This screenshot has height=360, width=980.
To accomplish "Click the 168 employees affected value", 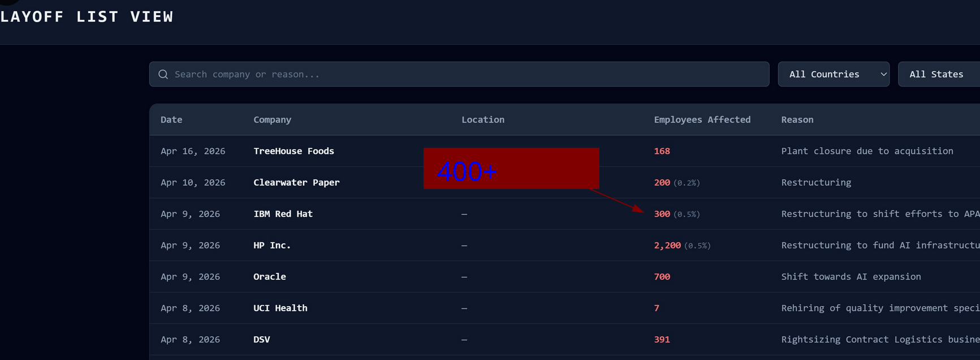I will pos(662,151).
